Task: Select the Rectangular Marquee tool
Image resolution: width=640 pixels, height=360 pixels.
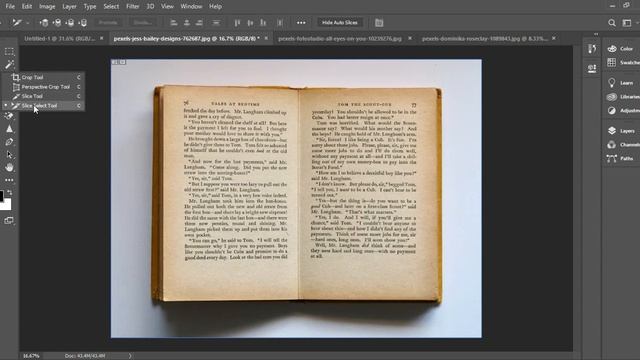Action: [x=9, y=52]
